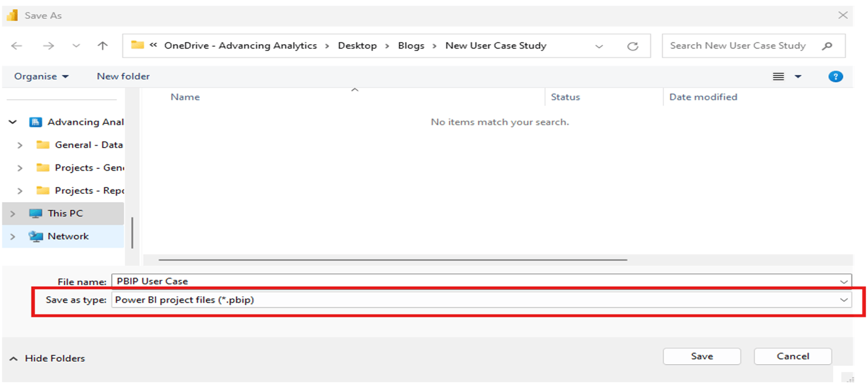Open the address bar path dropdown
Image resolution: width=868 pixels, height=389 pixels.
click(599, 46)
